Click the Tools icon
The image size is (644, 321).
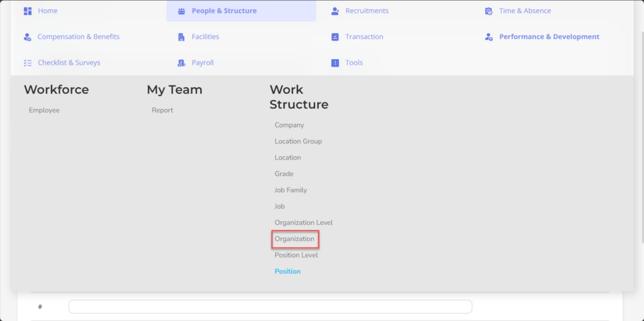[335, 63]
